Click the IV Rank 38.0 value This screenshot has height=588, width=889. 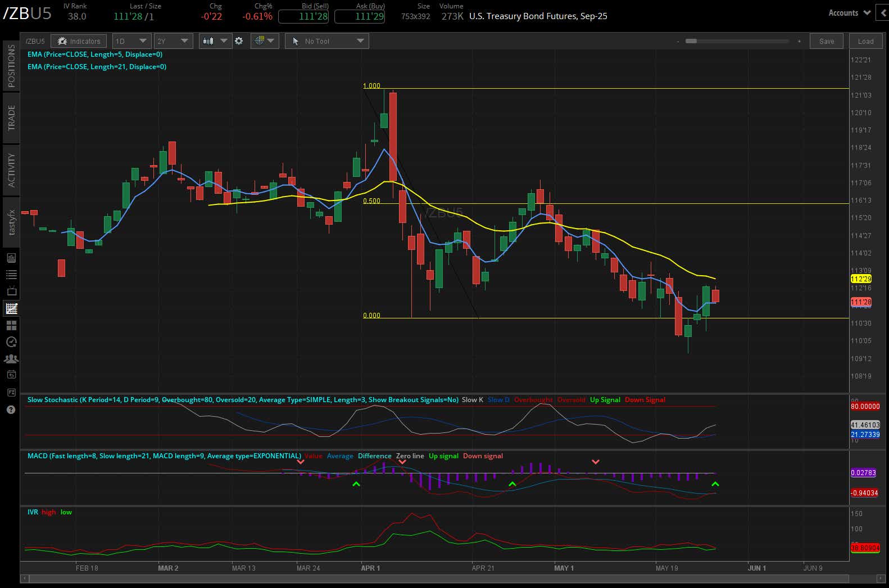pyautogui.click(x=77, y=16)
